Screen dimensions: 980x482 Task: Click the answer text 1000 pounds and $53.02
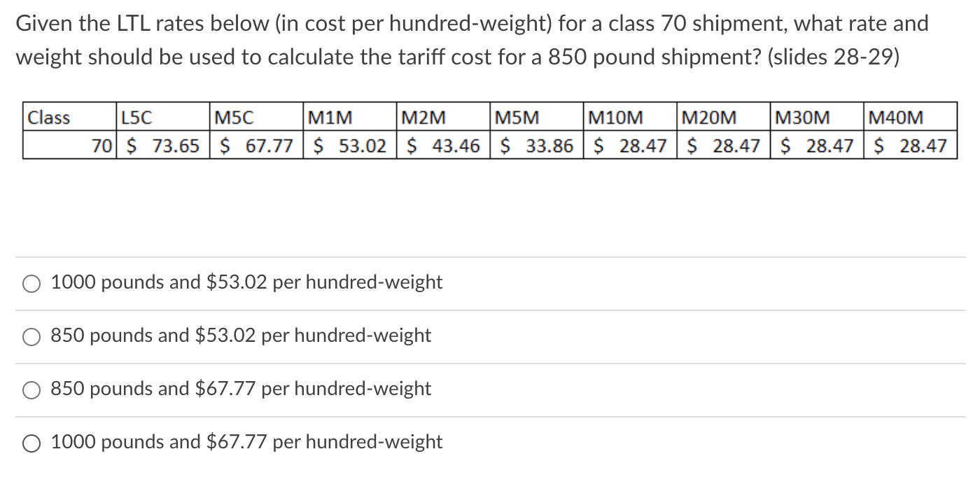[245, 282]
